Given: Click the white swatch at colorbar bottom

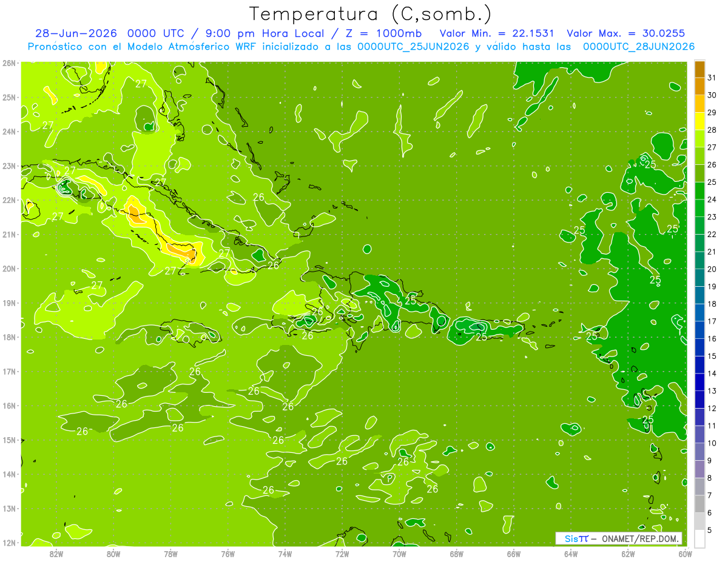Looking at the screenshot, I should [x=699, y=538].
